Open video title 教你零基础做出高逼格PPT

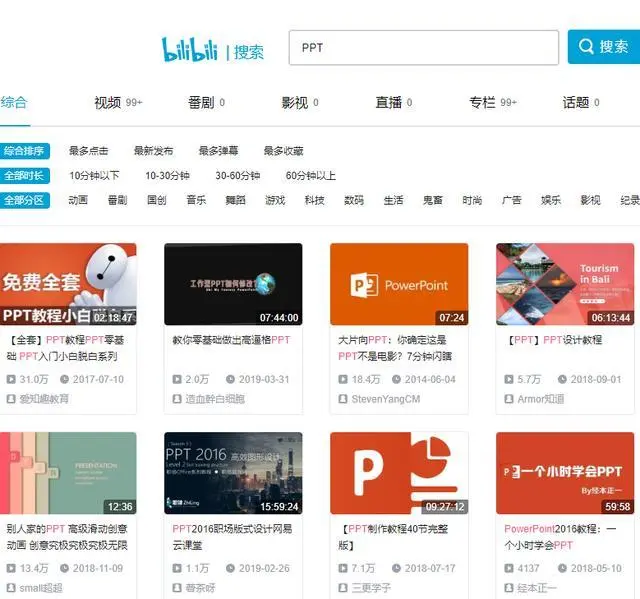[231, 340]
